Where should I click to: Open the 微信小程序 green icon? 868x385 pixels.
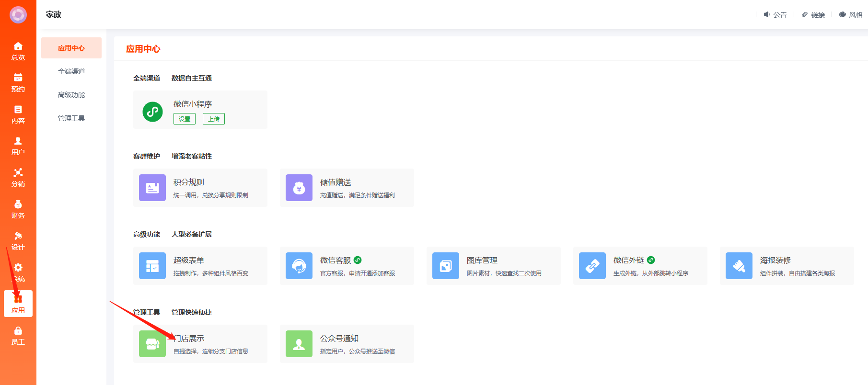152,112
